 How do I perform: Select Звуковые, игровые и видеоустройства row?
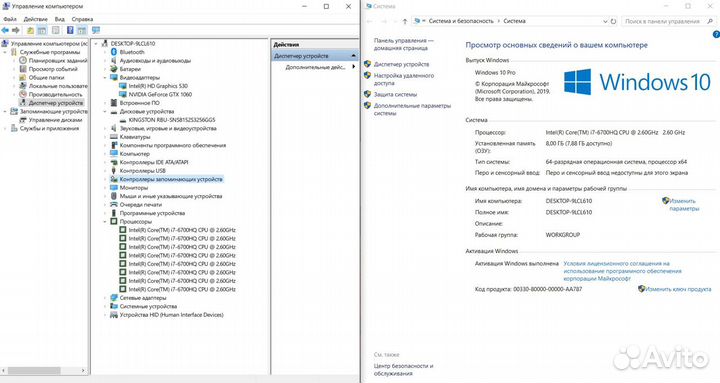pos(168,129)
